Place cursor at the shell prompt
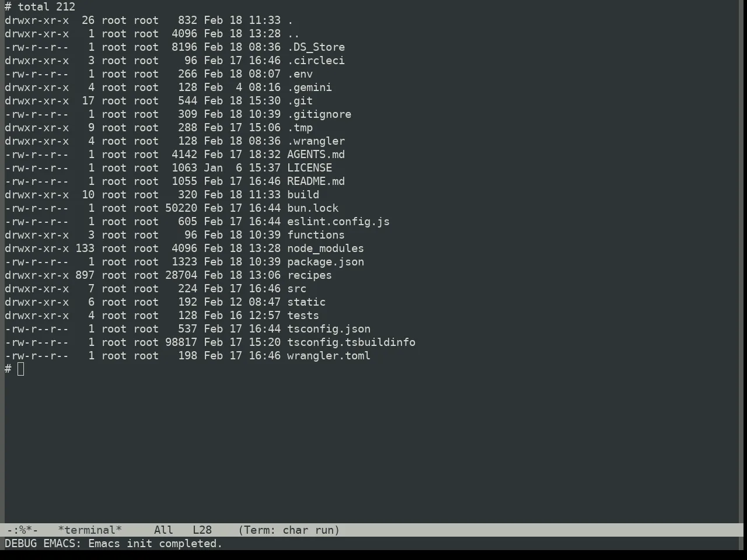747x560 pixels. pos(21,369)
